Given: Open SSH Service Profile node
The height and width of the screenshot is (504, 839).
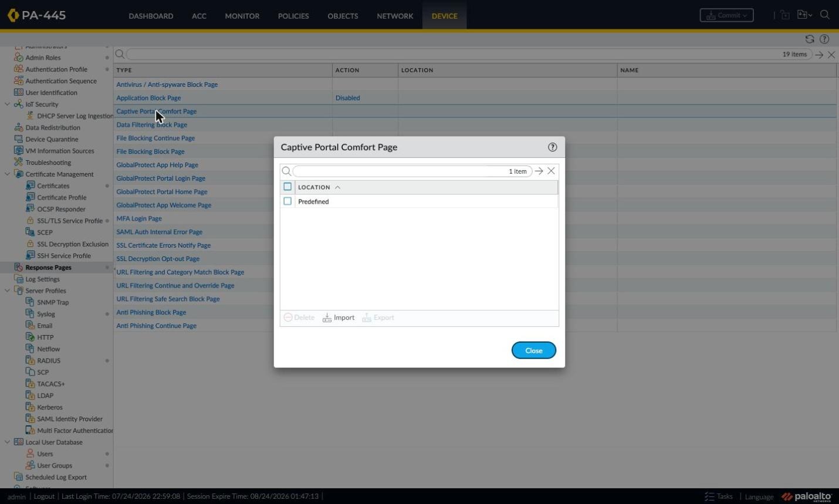Looking at the screenshot, I should 64,256.
